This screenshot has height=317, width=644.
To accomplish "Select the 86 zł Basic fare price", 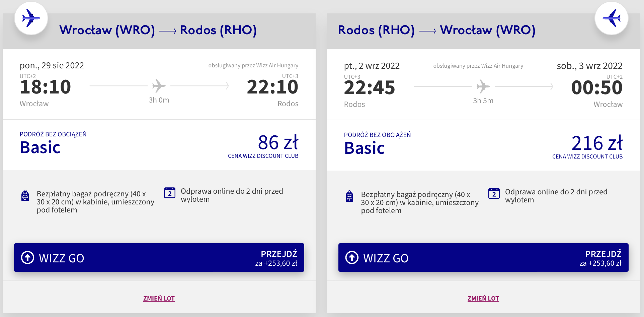I will [278, 142].
